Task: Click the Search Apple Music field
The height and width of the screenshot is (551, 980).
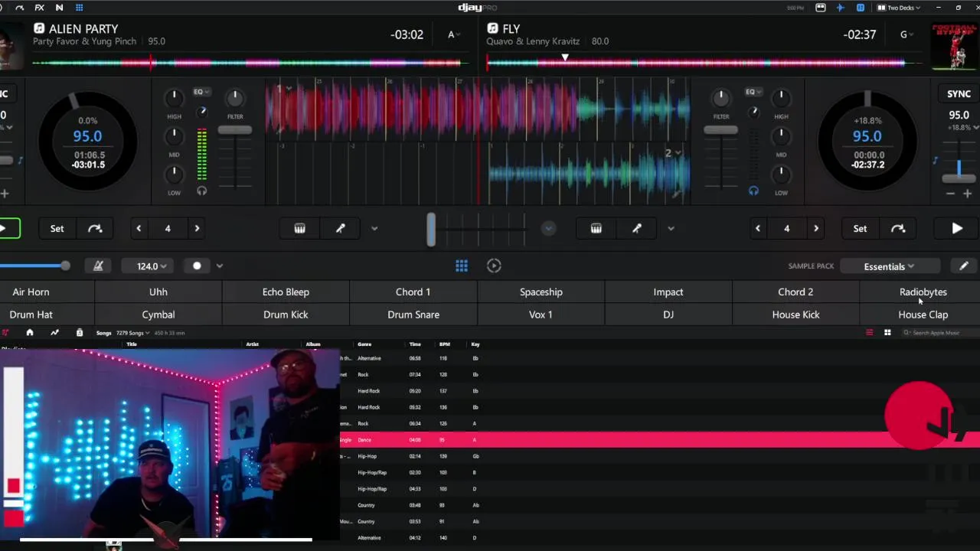Action: click(x=939, y=333)
